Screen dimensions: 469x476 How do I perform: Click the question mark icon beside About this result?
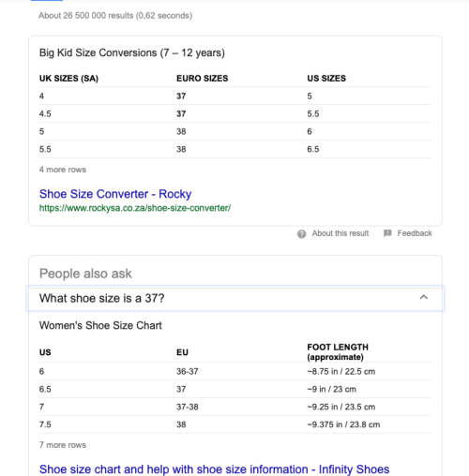point(301,233)
